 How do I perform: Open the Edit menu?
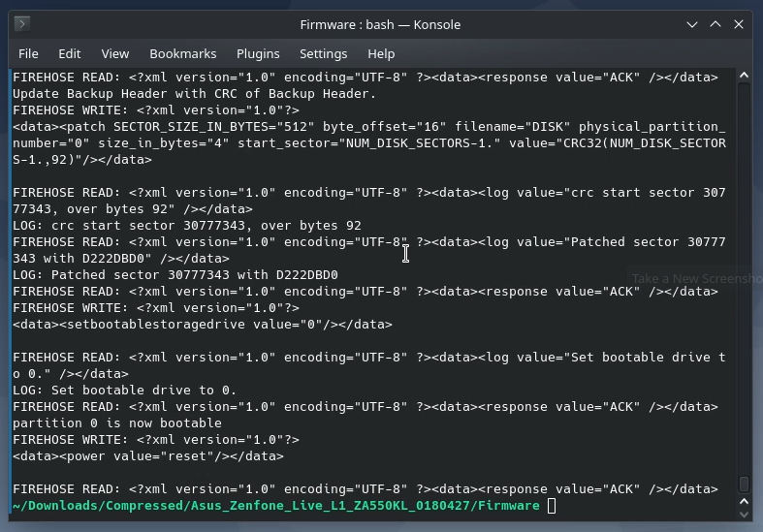pyautogui.click(x=70, y=54)
